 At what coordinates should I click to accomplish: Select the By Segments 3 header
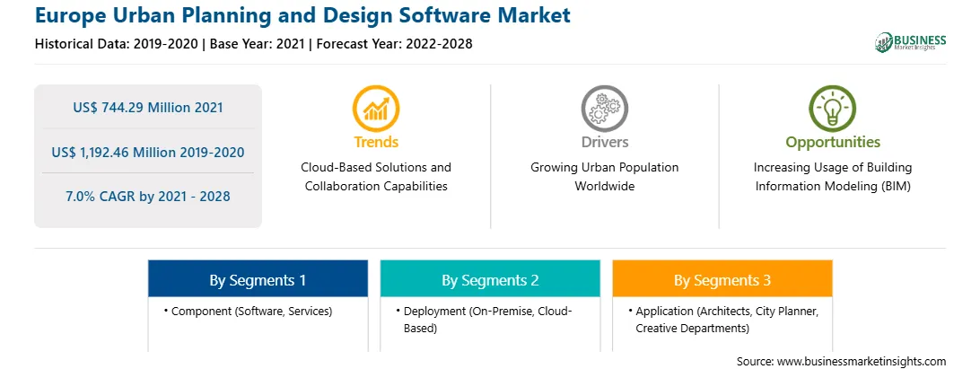[x=722, y=279]
